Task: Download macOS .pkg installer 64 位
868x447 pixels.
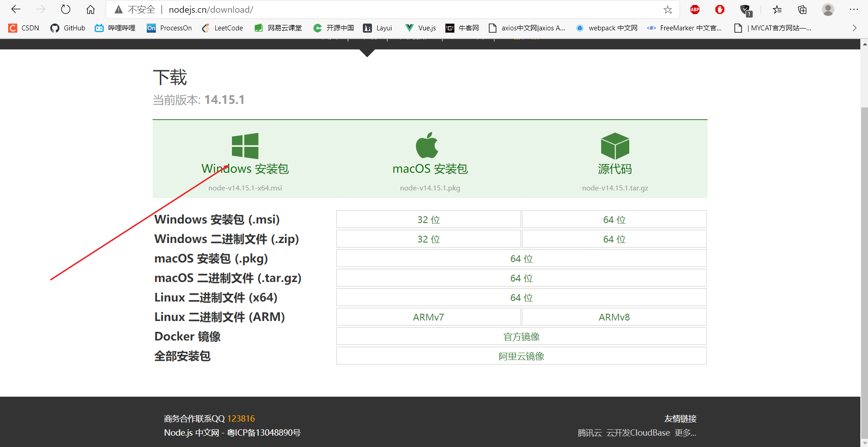Action: 521,258
